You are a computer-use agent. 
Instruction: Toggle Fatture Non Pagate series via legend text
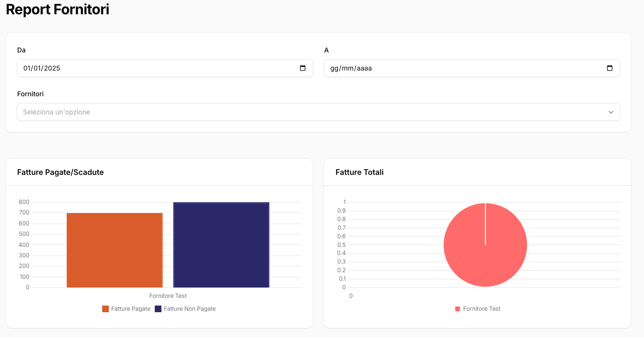tap(189, 309)
